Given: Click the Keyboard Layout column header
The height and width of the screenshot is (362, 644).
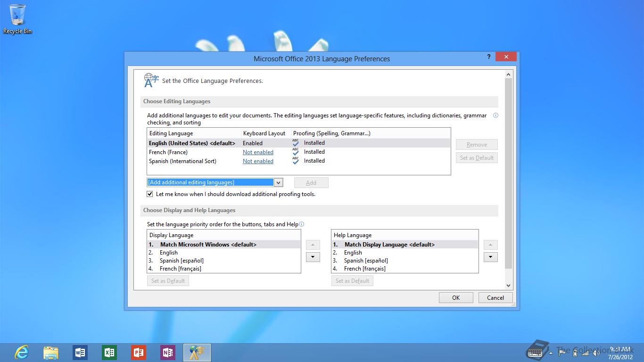Looking at the screenshot, I should (x=266, y=133).
